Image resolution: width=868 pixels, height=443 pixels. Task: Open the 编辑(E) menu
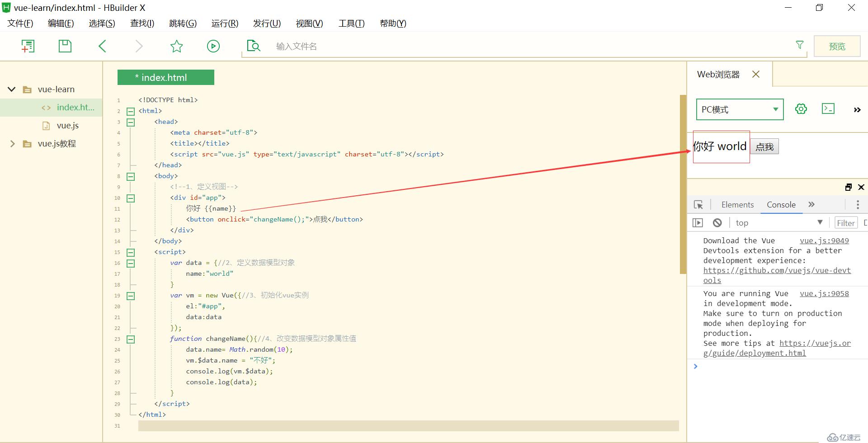point(61,24)
